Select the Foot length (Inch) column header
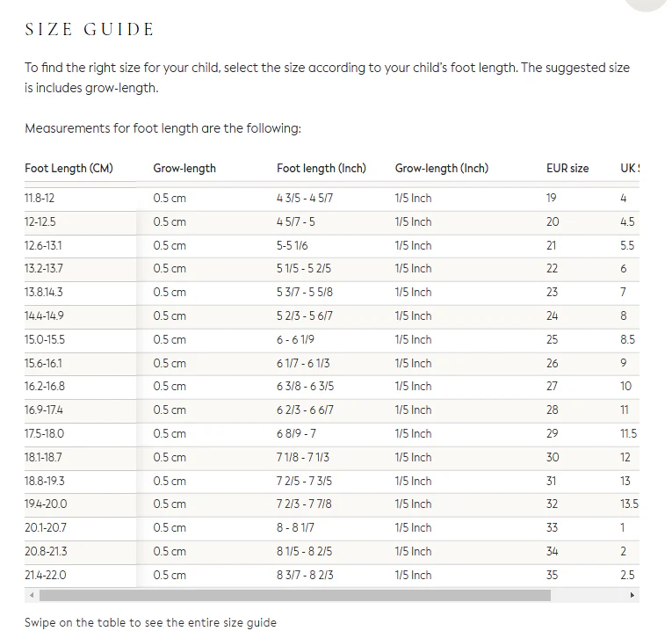 (x=321, y=168)
